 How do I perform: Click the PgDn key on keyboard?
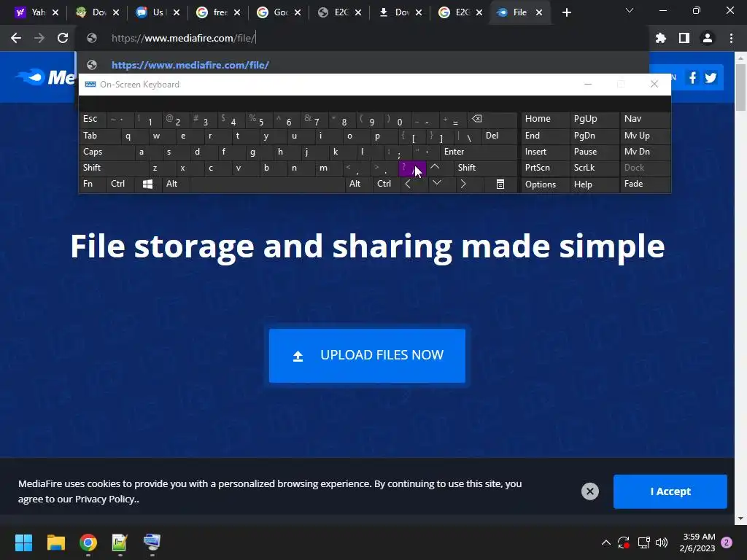coord(594,136)
